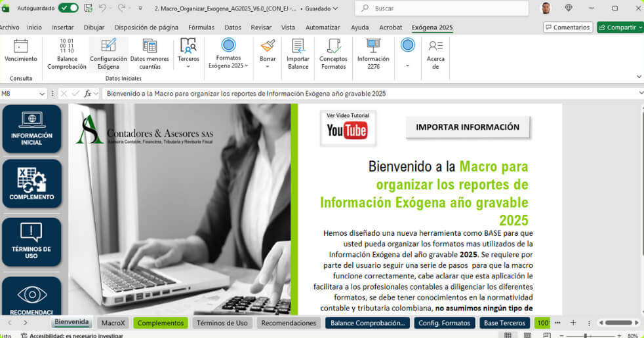Collapse the ribbon with chevron
644x338 pixels.
click(639, 77)
